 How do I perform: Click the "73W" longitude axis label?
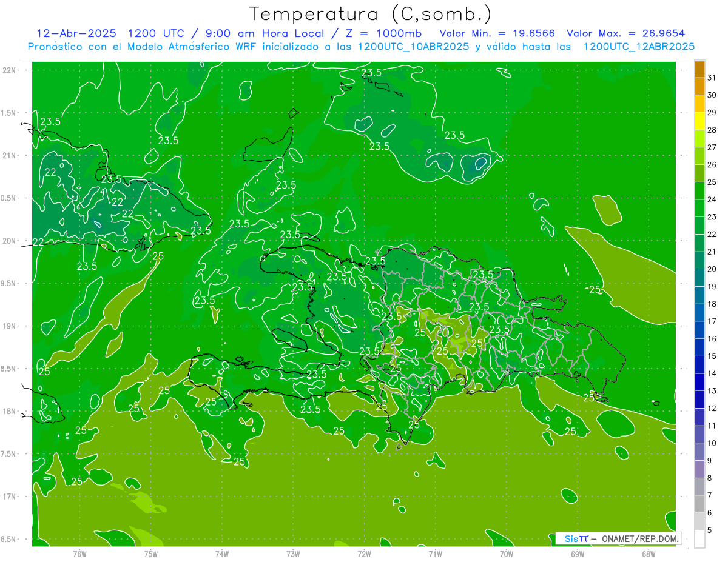[293, 554]
